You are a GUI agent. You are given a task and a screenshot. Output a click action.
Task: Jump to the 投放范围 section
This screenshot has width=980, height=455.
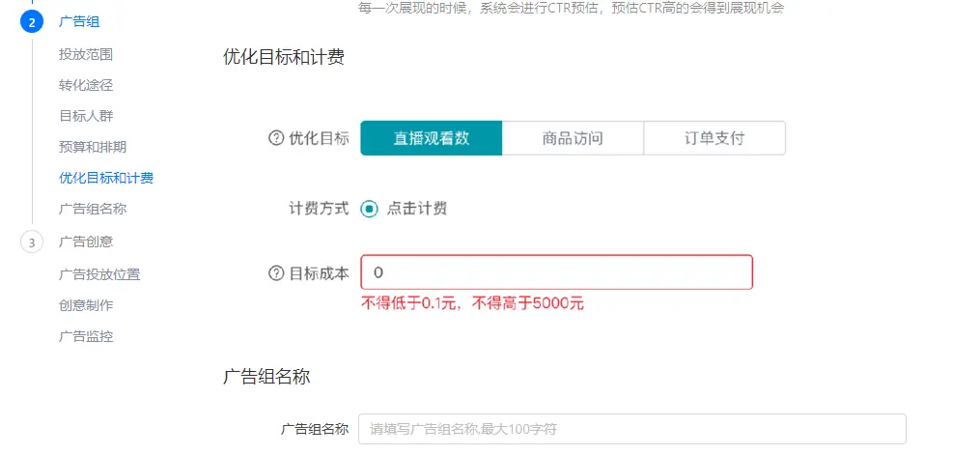pyautogui.click(x=86, y=55)
